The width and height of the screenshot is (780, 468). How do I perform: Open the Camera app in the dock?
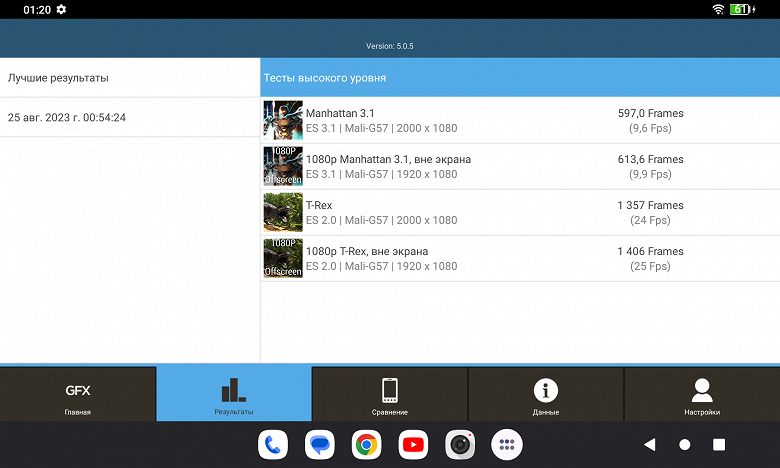(460, 445)
